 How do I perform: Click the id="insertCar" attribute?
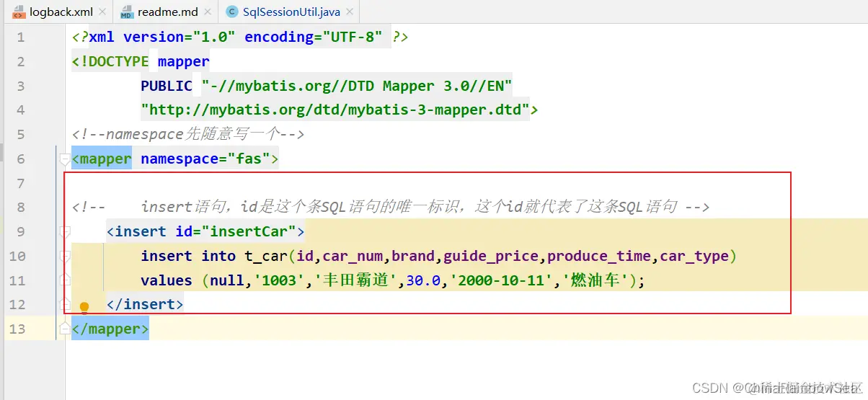[236, 231]
